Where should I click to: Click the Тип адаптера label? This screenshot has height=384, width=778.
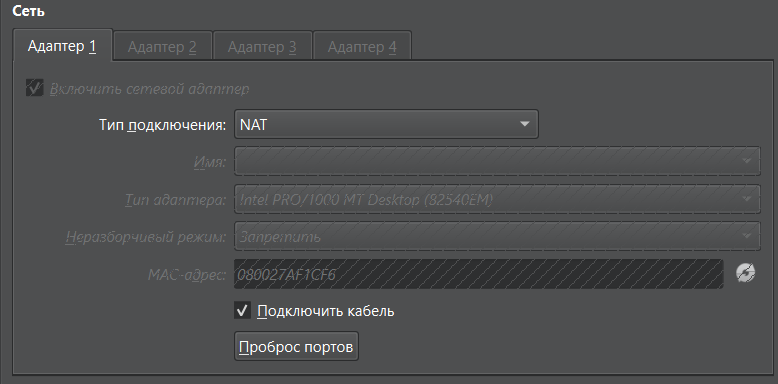tap(175, 200)
